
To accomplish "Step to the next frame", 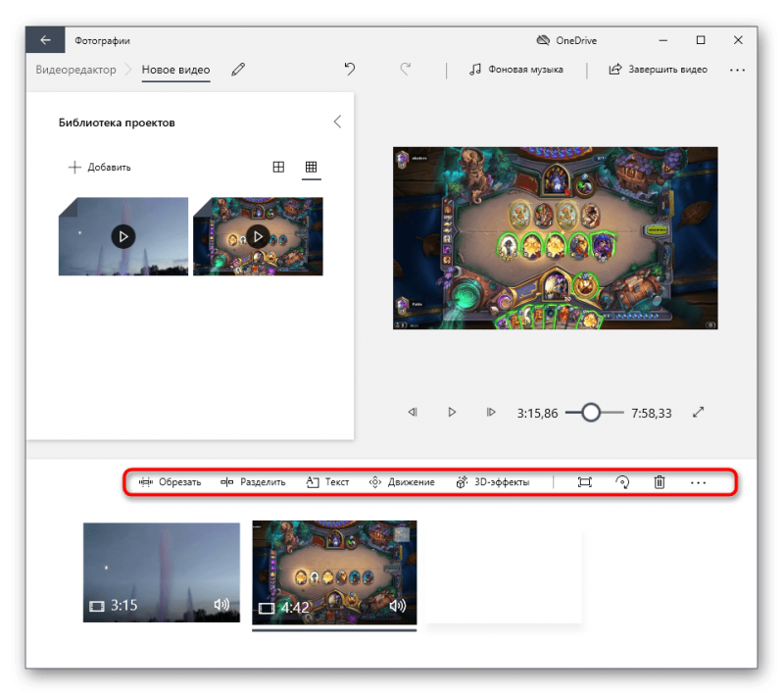I will 491,413.
